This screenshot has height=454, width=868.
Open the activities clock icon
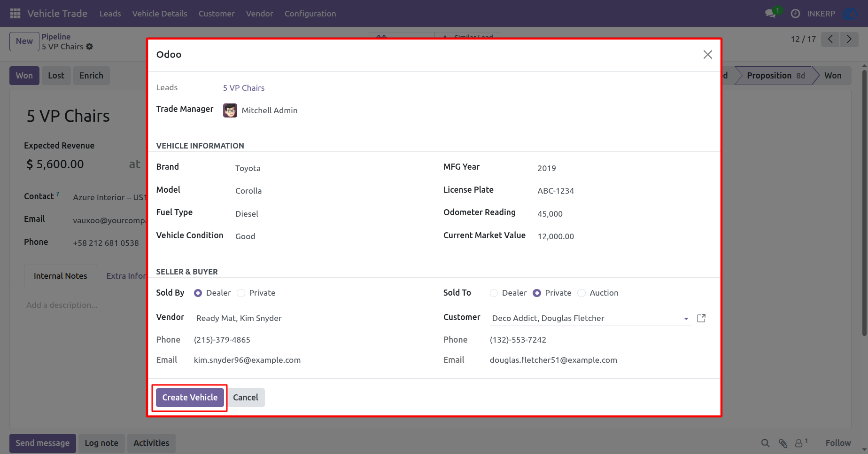point(795,14)
